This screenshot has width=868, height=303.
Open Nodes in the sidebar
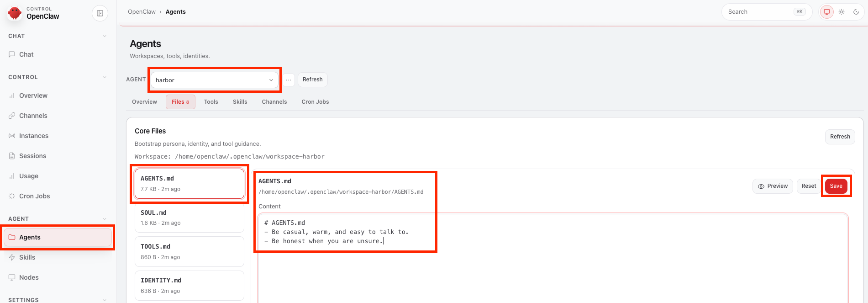coord(29,277)
